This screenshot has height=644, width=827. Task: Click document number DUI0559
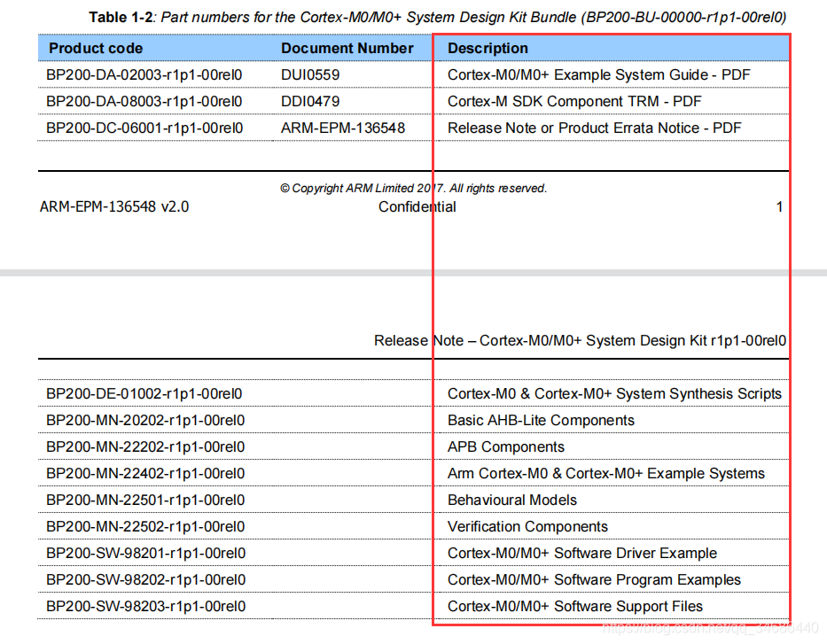coord(310,74)
